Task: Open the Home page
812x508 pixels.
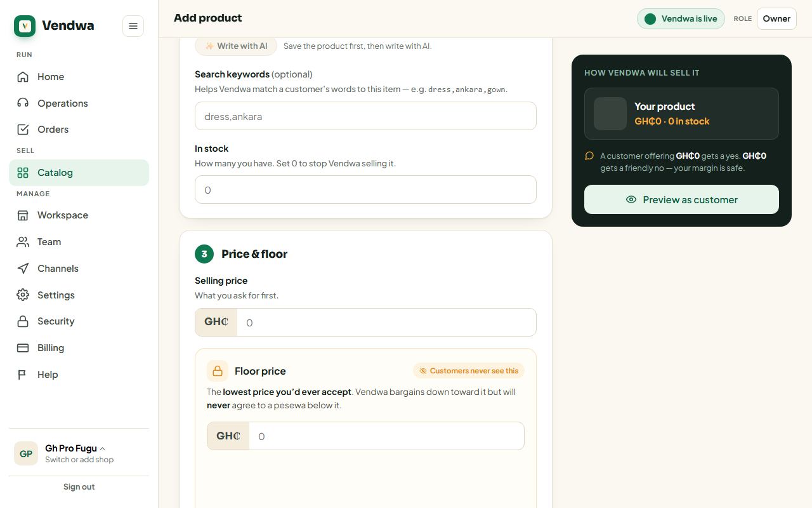Action: coord(79,77)
